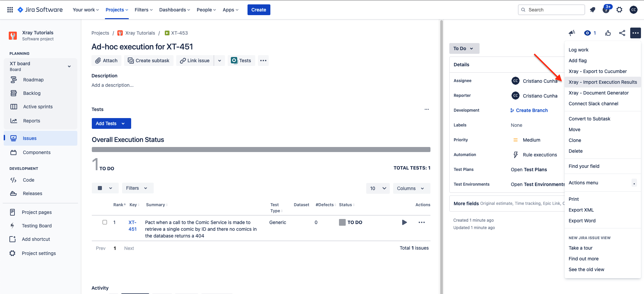The width and height of the screenshot is (644, 294).
Task: Select Add flag from the menu
Action: point(603,61)
